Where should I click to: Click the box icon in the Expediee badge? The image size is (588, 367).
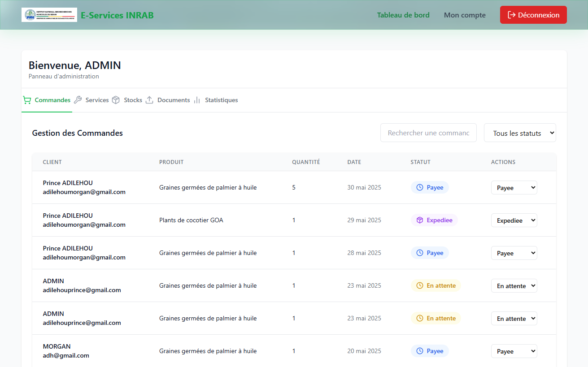click(420, 220)
